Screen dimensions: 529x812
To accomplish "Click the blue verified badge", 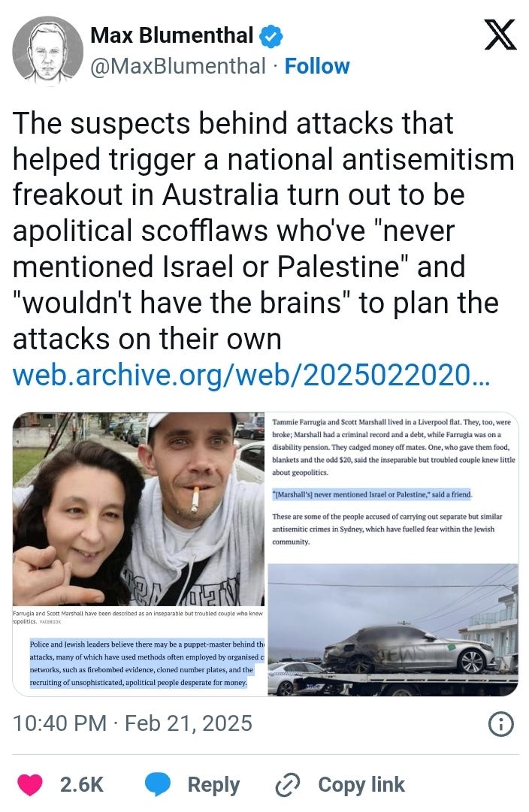I will click(271, 36).
